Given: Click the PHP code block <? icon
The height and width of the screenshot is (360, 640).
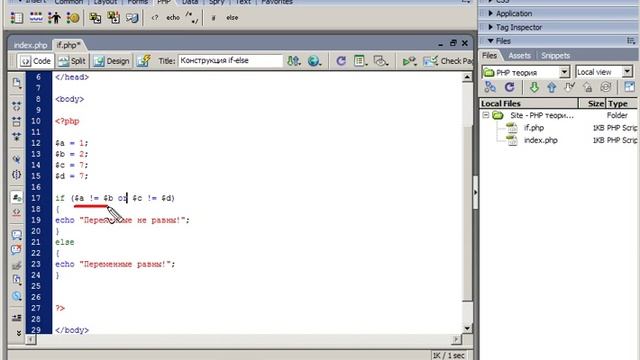Looking at the screenshot, I should pos(155,18).
